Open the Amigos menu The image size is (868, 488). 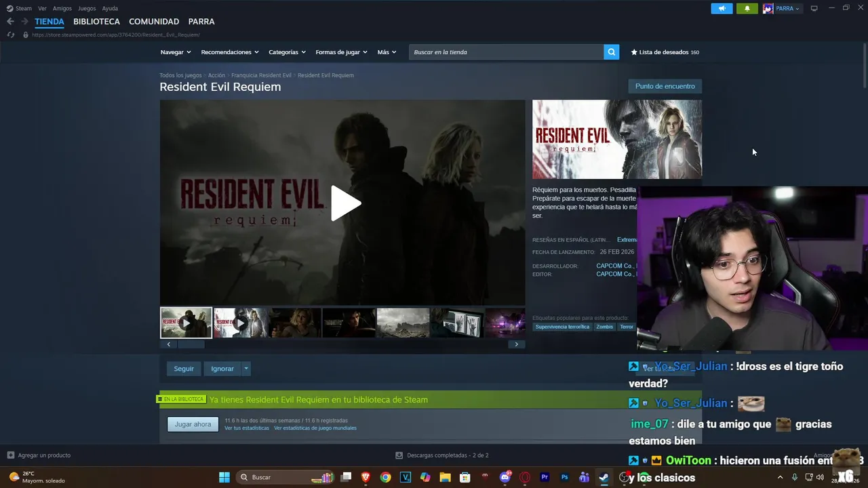click(62, 8)
